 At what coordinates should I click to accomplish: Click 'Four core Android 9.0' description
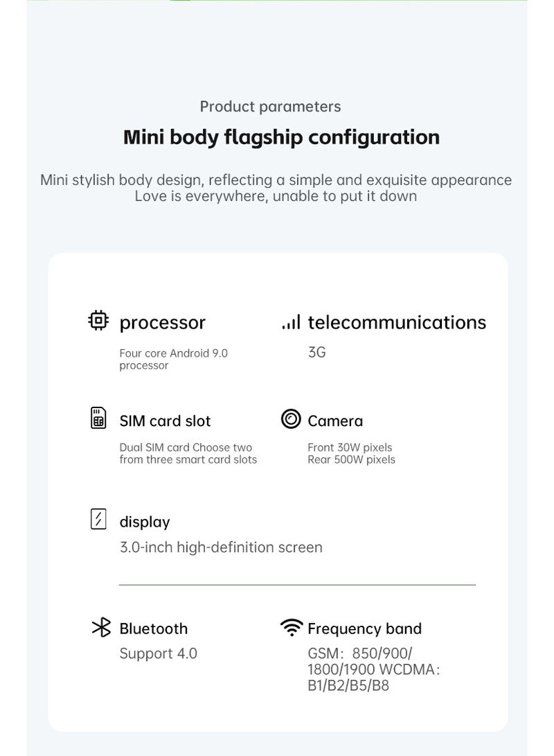click(x=173, y=353)
